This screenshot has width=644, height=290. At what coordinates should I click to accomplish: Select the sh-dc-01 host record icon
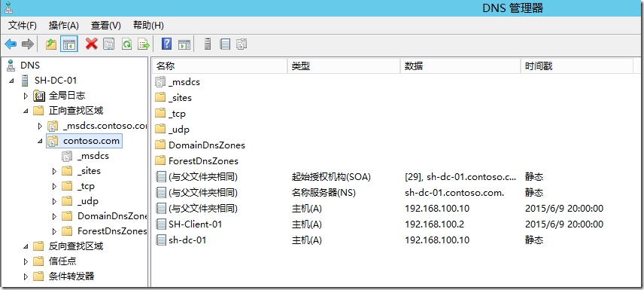click(x=162, y=240)
